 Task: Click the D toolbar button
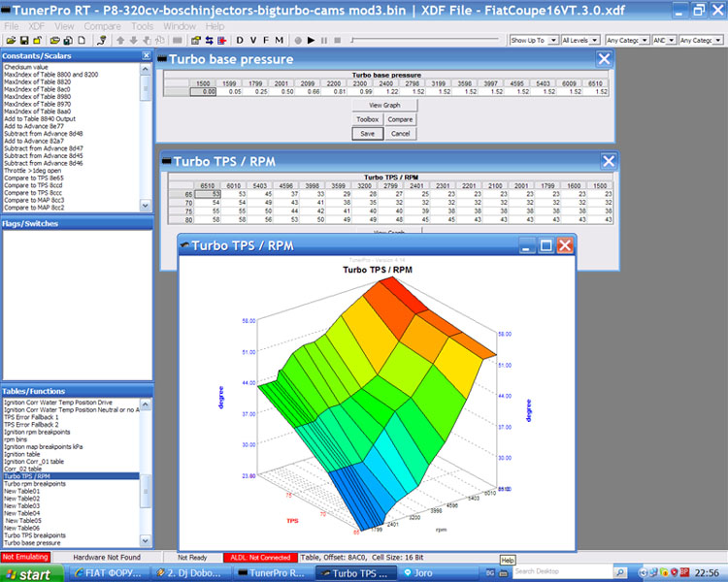coord(240,40)
